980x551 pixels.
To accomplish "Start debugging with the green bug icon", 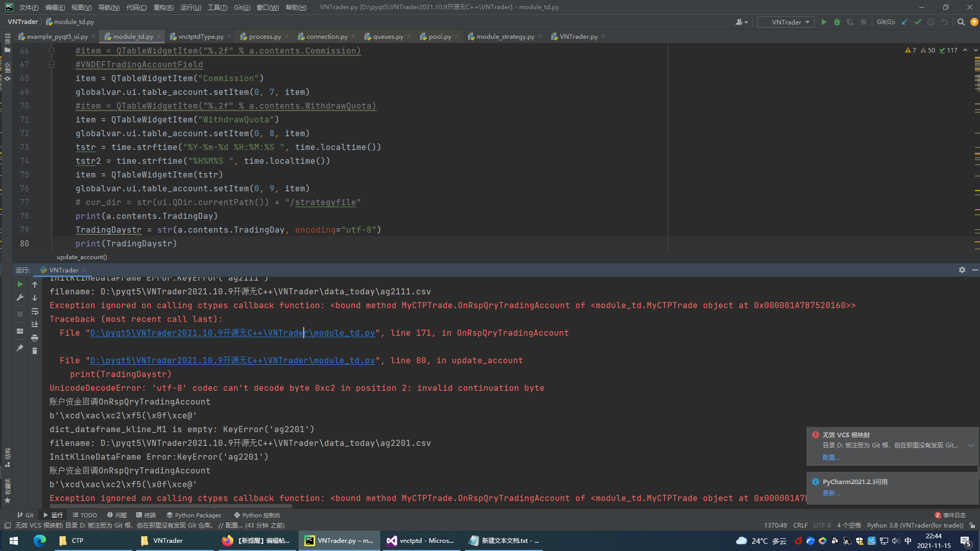I will click(837, 22).
